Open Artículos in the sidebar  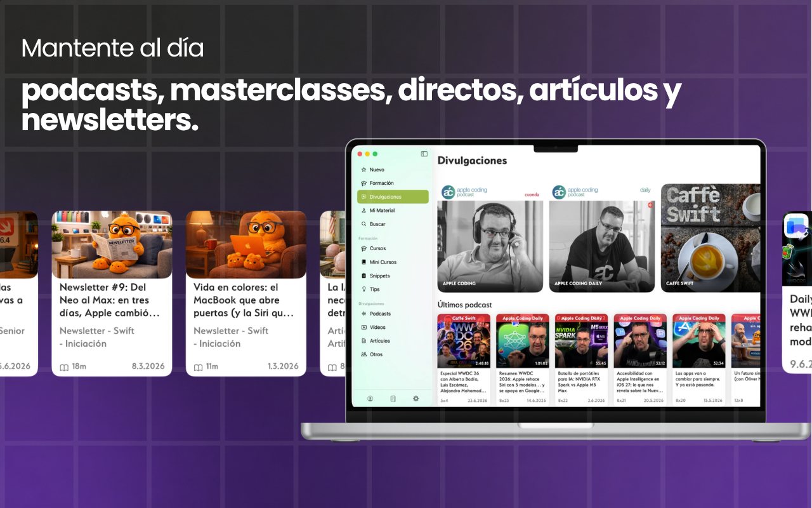393,341
